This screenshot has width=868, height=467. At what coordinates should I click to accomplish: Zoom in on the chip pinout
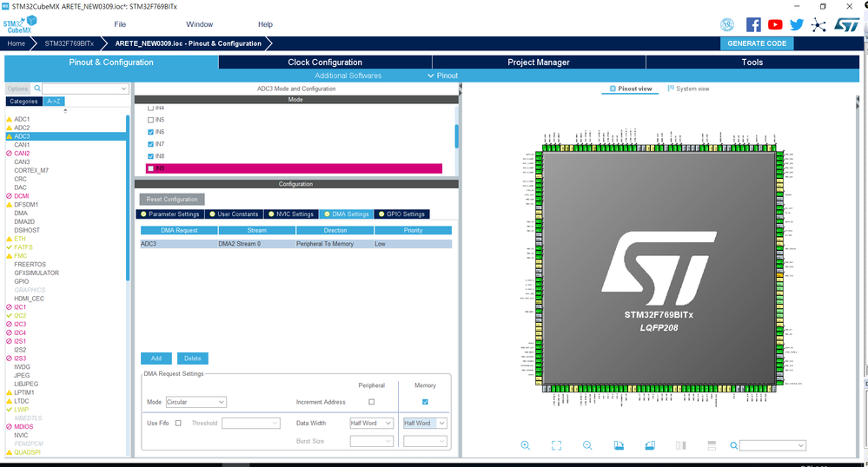(526, 445)
